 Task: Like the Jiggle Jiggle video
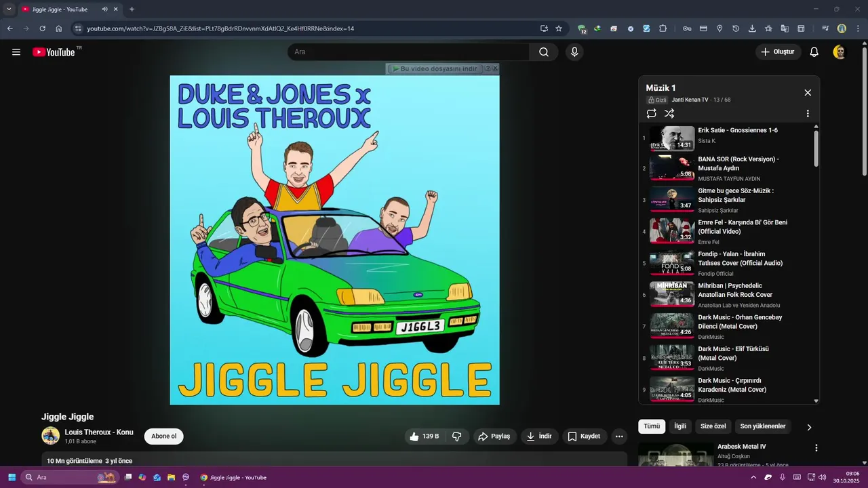(424, 436)
